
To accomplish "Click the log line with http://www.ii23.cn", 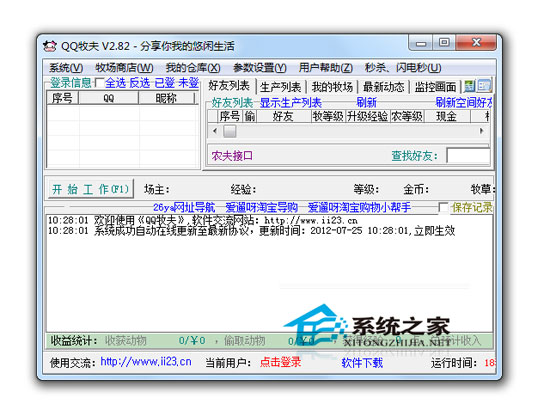I will (x=203, y=220).
